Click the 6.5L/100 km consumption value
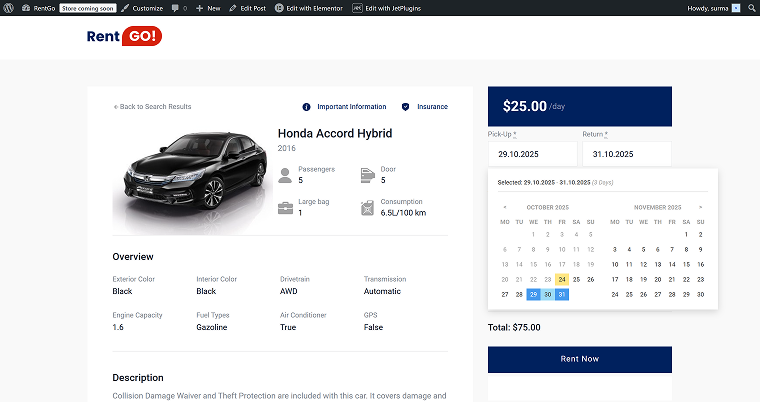The width and height of the screenshot is (760, 402). (x=403, y=213)
